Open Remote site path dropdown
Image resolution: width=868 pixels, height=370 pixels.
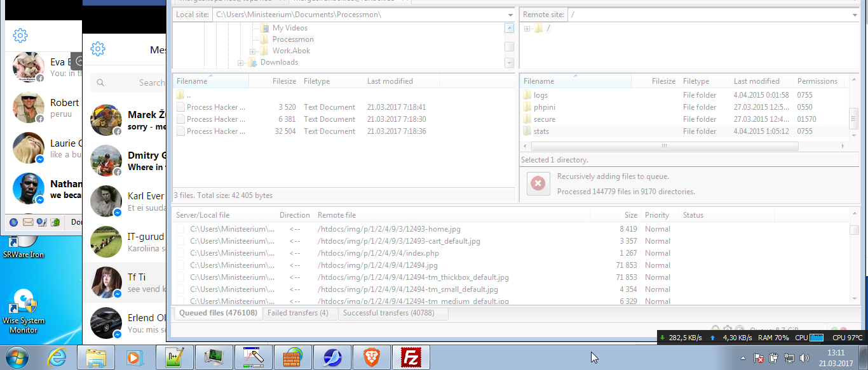(x=854, y=15)
